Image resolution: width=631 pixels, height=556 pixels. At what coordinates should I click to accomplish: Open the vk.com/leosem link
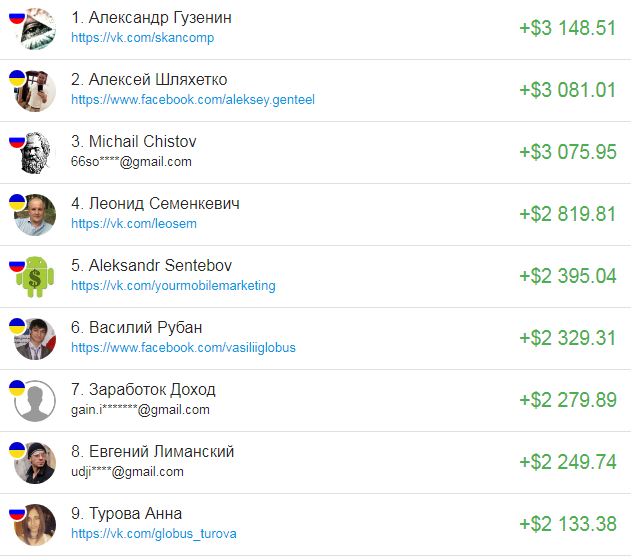tap(134, 223)
